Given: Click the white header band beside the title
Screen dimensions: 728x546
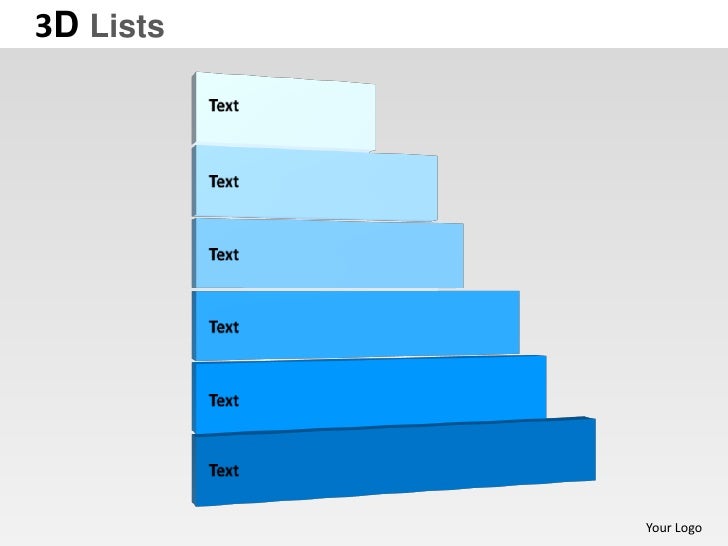Looking at the screenshot, I should point(446,24).
